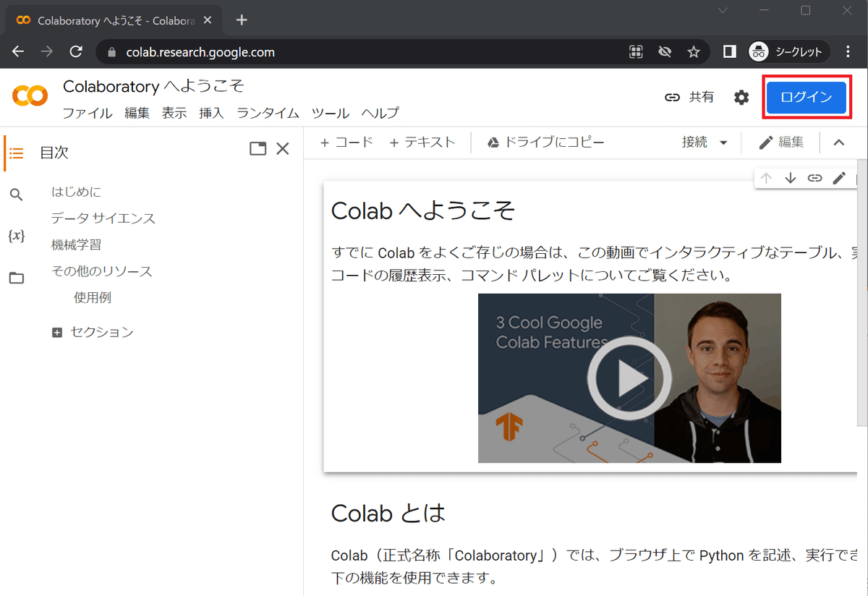The height and width of the screenshot is (596, 868).
Task: Open 接続 dropdown arrow
Action: [x=723, y=143]
